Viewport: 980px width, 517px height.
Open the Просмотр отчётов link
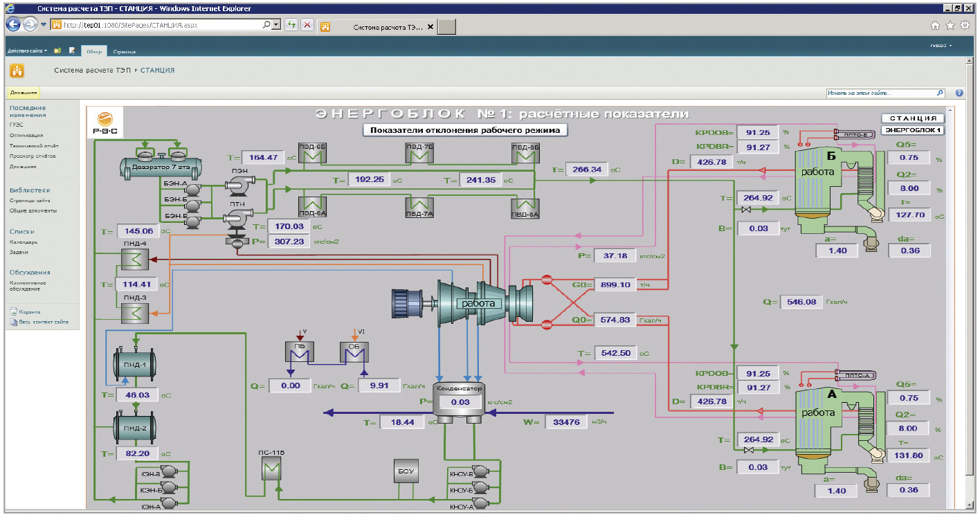[x=33, y=156]
